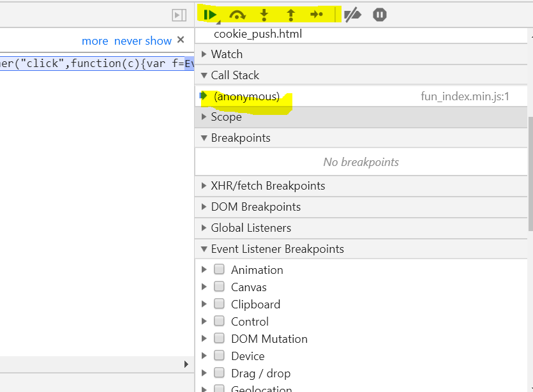Step over next function call
This screenshot has width=533, height=392.
237,15
